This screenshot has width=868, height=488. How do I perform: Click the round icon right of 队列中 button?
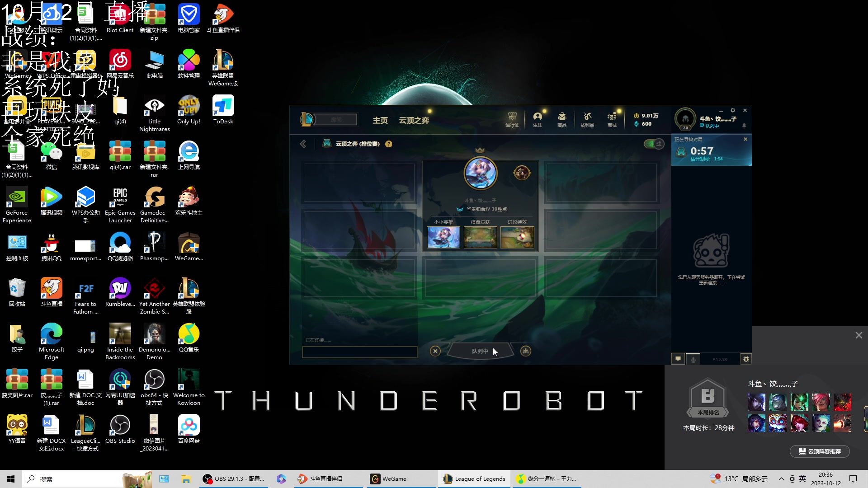525,351
